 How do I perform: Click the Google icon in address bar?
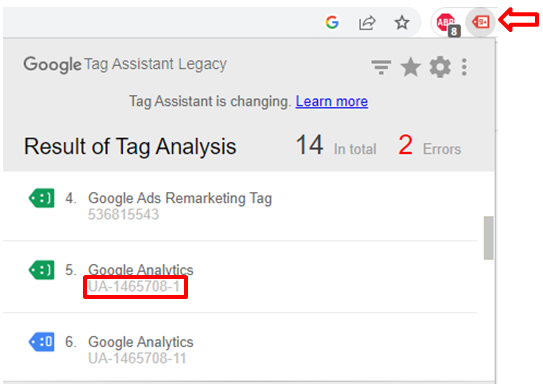pos(332,23)
